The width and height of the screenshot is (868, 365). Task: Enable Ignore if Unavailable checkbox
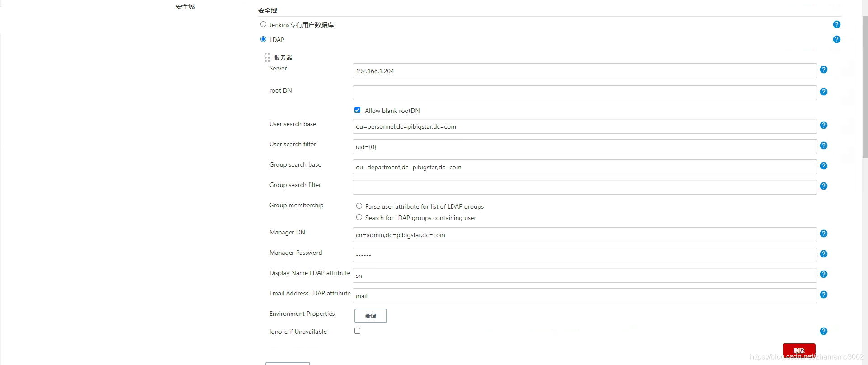pyautogui.click(x=357, y=331)
